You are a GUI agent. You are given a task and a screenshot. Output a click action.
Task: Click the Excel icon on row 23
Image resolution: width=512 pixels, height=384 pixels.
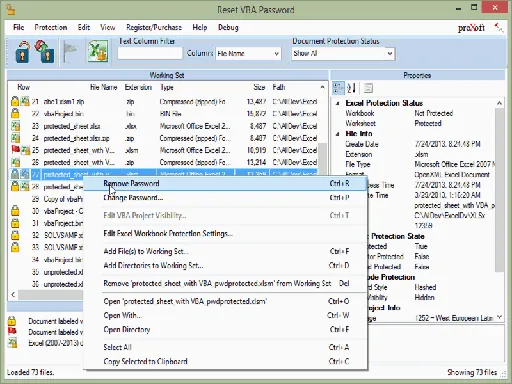pos(15,126)
